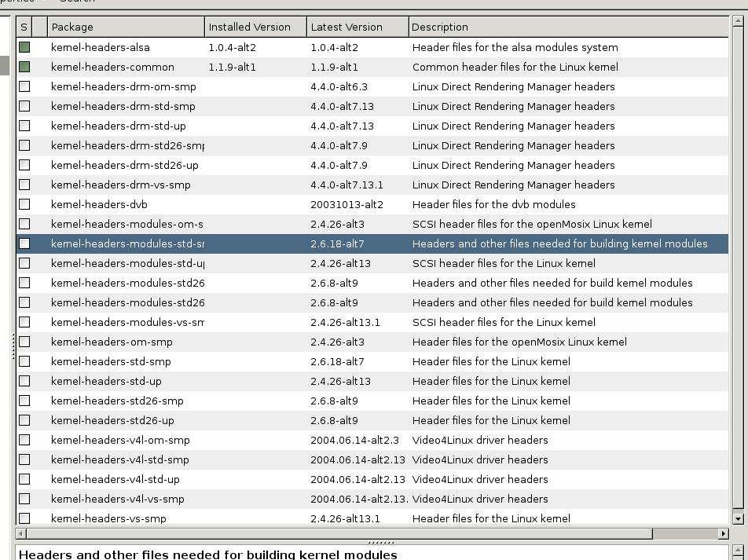Click latest version 4.4.0-alt6.3
This screenshot has height=560, width=748.
[x=339, y=86]
